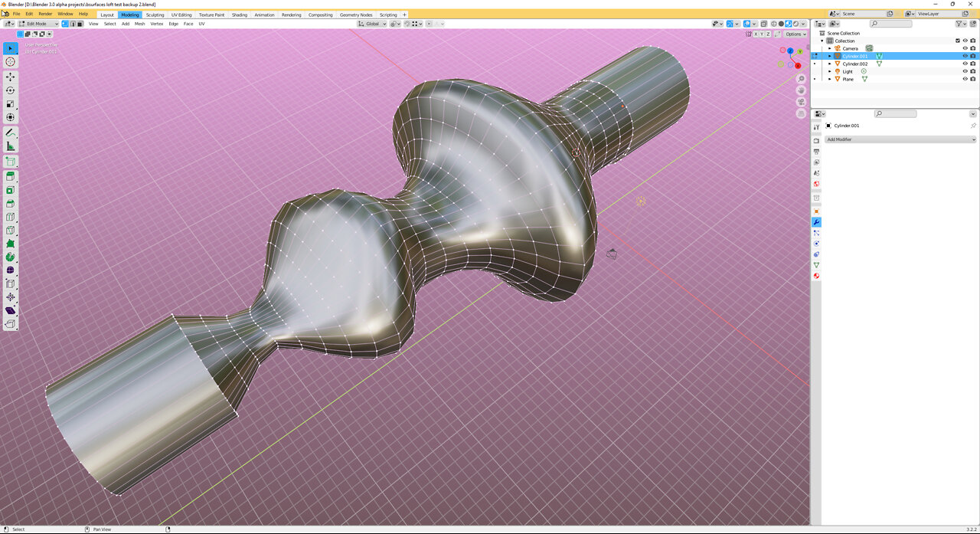Expand the Camera item in outliner
The height and width of the screenshot is (534, 980).
pos(830,48)
